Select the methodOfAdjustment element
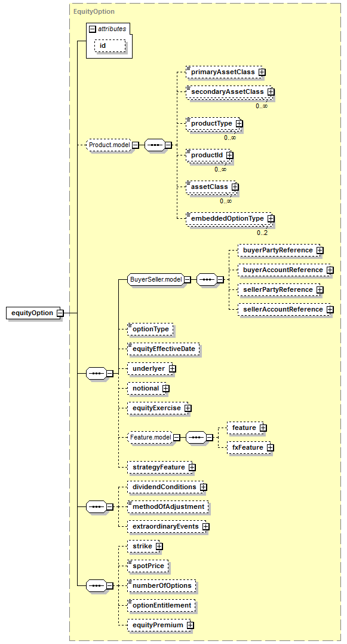The height and width of the screenshot is (644, 347). 168,507
